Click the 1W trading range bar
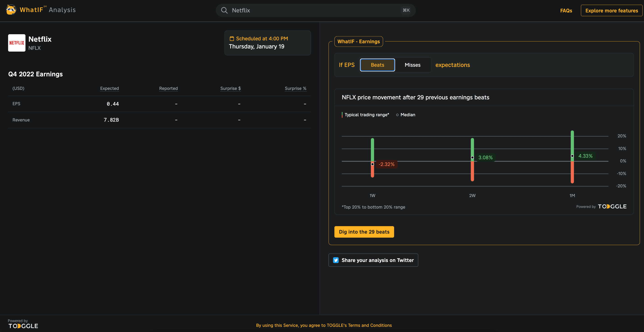This screenshot has width=644, height=332. [x=372, y=158]
